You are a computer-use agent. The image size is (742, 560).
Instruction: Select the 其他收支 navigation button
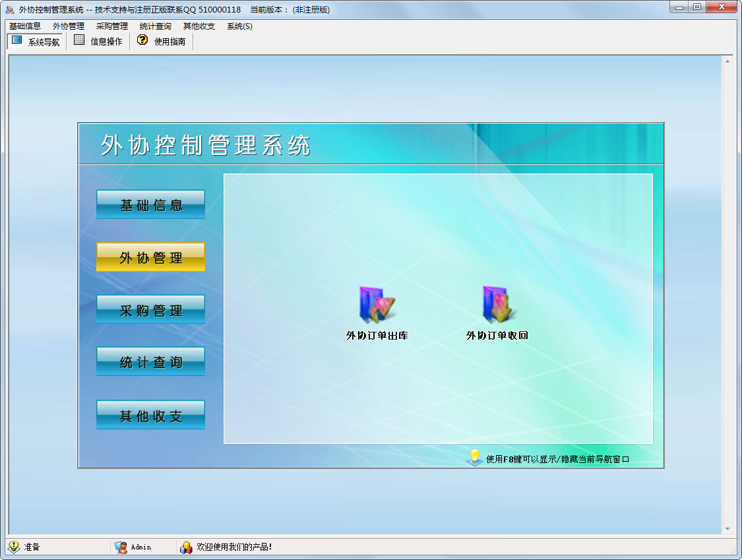tap(150, 415)
